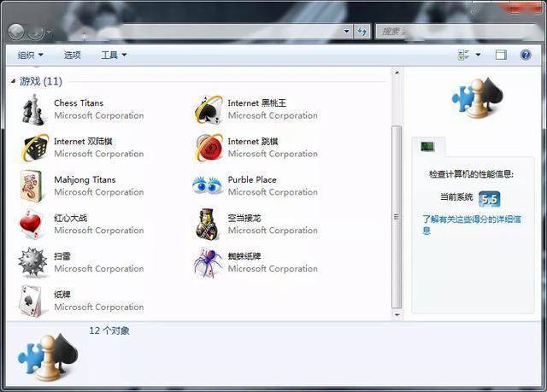The height and width of the screenshot is (392, 547).
Task: Open the view options dropdown arrow
Action: tap(479, 55)
